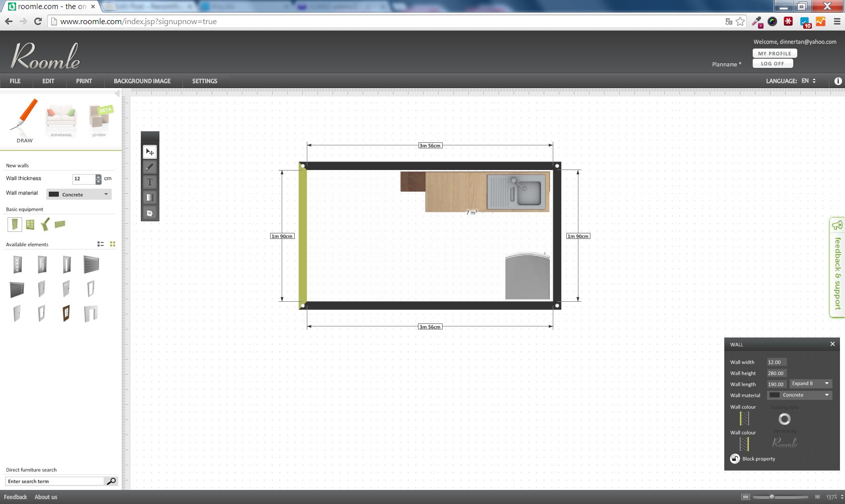The width and height of the screenshot is (845, 504).
Task: Click the My Profile button
Action: (775, 53)
